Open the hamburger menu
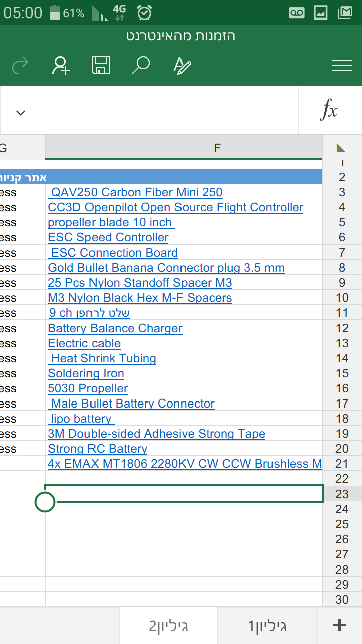 tap(342, 65)
